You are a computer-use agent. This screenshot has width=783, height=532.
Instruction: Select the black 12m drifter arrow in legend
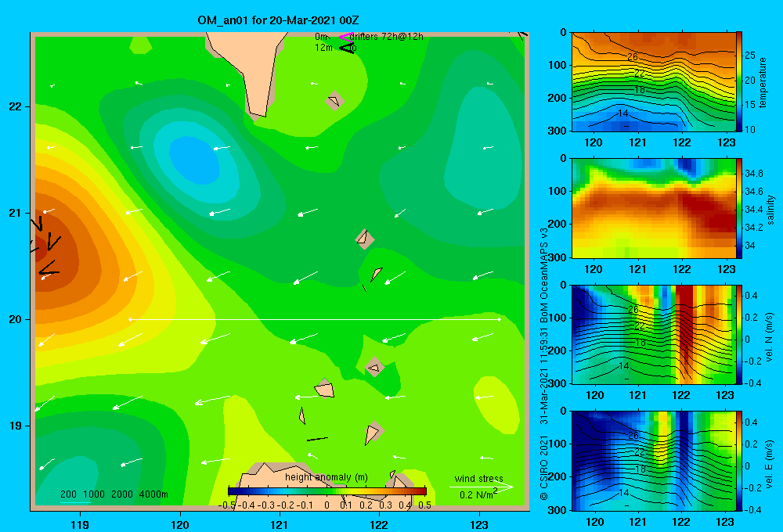(x=346, y=48)
